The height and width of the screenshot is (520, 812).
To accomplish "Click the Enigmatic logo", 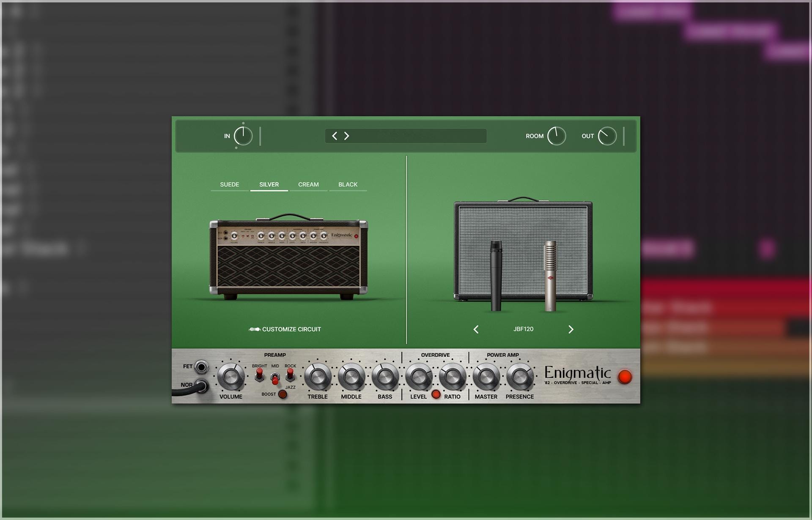I will [x=578, y=374].
